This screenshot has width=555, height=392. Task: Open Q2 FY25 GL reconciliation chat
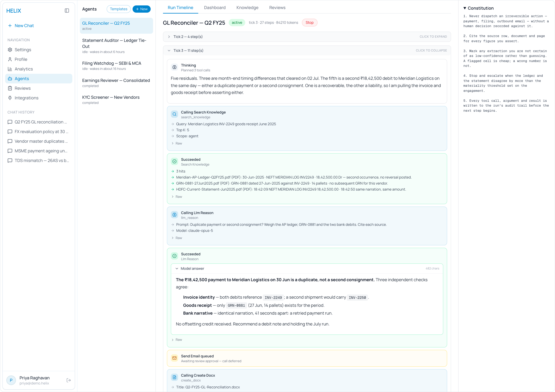coord(39,122)
